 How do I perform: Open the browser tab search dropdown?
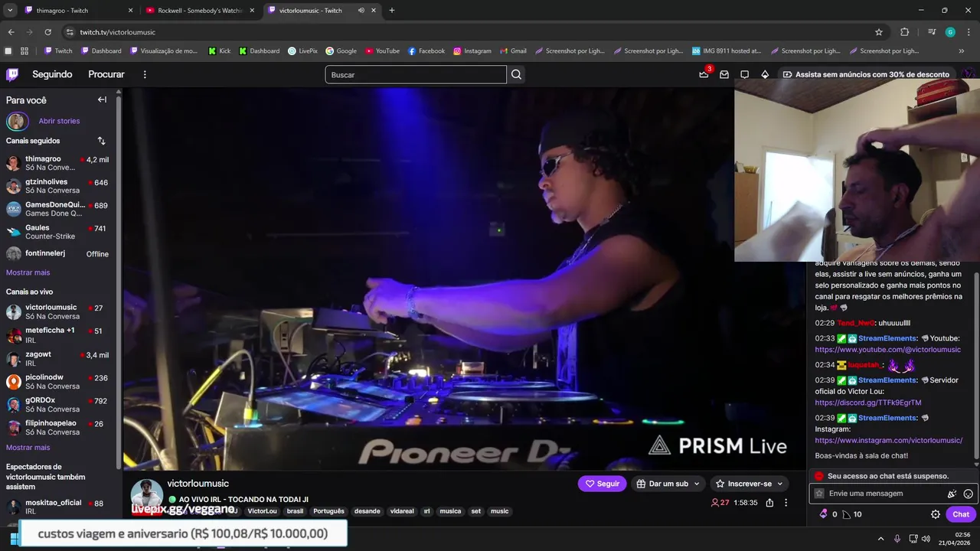[x=10, y=11]
